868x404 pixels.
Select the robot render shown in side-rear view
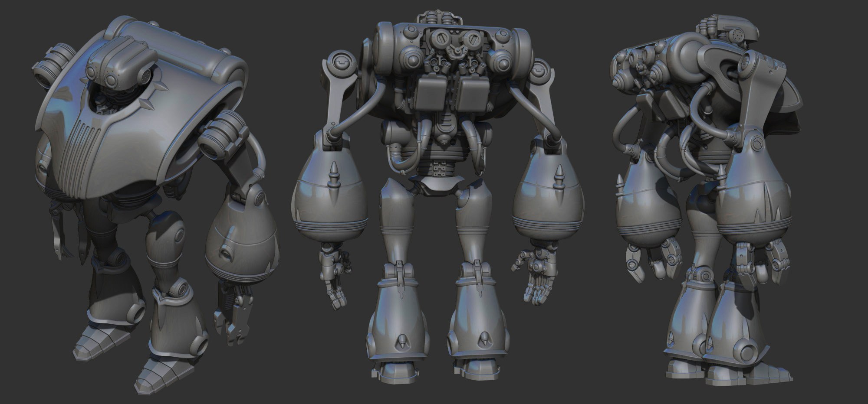(706, 200)
